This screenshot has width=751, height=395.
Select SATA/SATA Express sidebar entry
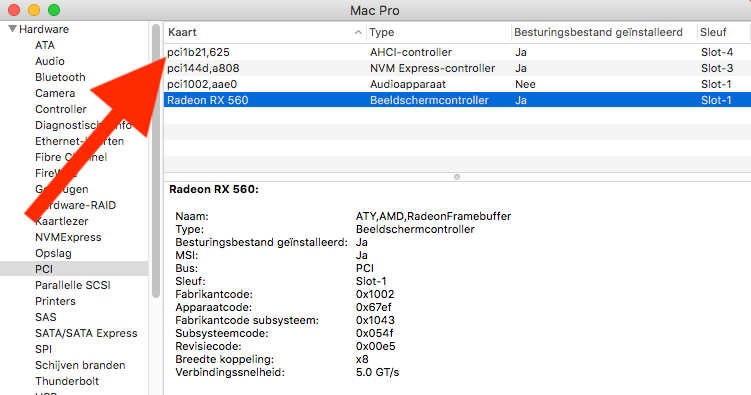(86, 333)
